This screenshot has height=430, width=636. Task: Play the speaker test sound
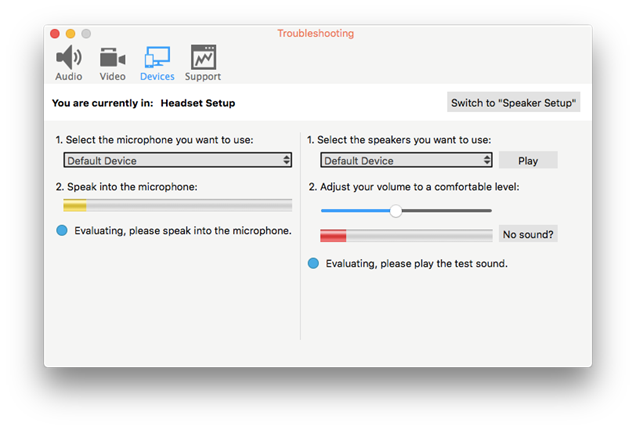[528, 160]
